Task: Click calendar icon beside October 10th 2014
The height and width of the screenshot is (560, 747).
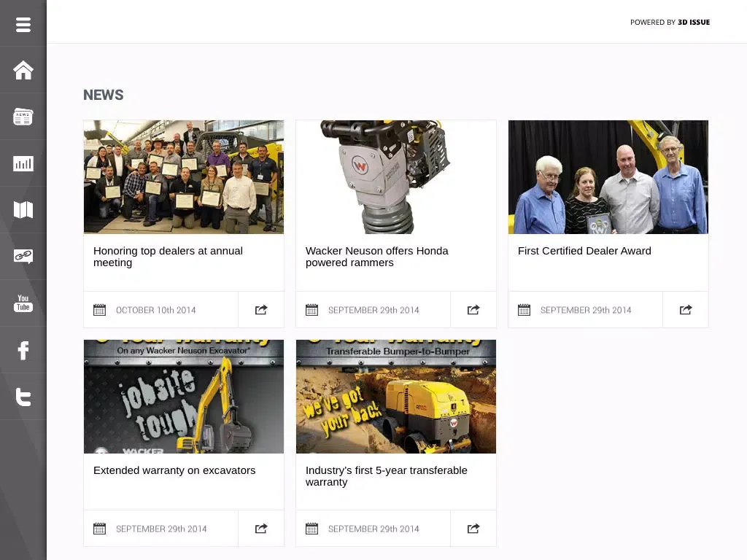Action: tap(99, 310)
